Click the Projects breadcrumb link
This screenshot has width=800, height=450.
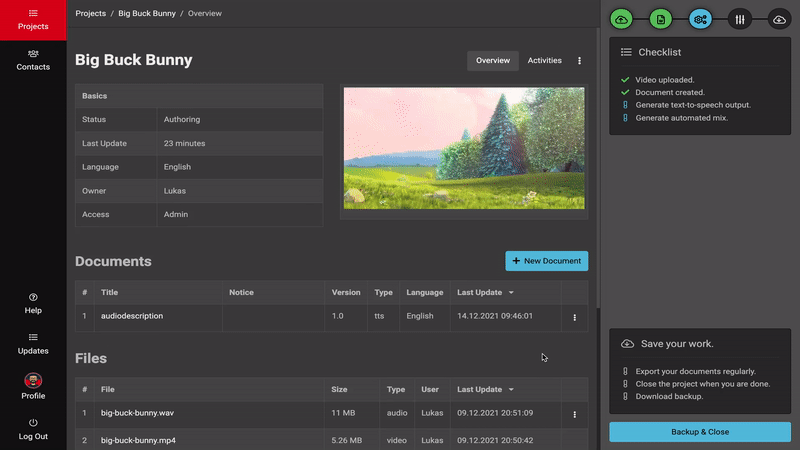coord(91,13)
